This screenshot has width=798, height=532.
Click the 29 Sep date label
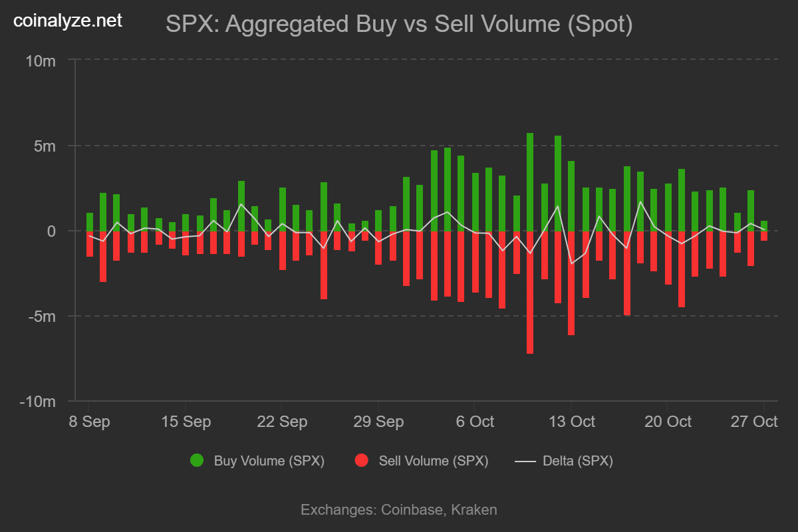click(x=378, y=422)
